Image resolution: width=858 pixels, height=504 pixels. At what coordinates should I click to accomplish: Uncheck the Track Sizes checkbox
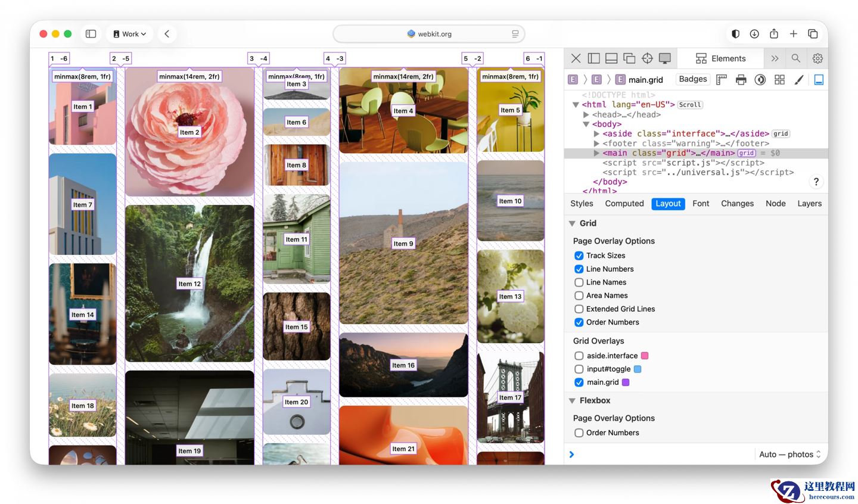[579, 256]
